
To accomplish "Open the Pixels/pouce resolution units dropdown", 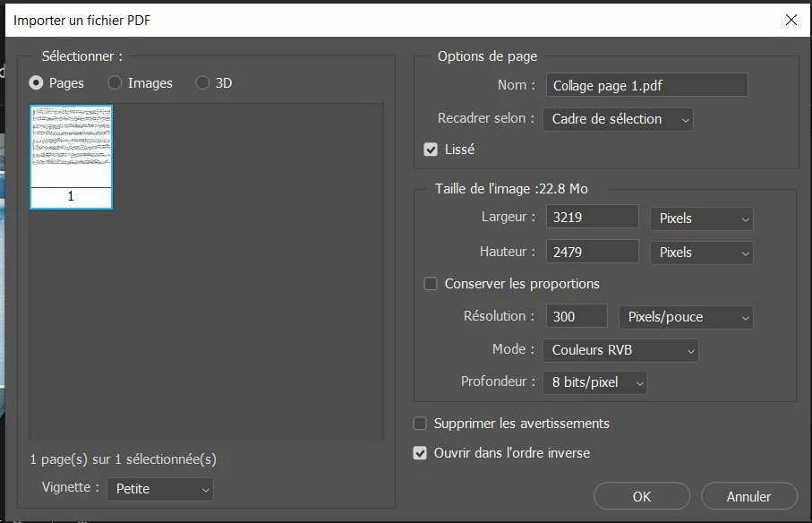I will tap(686, 317).
